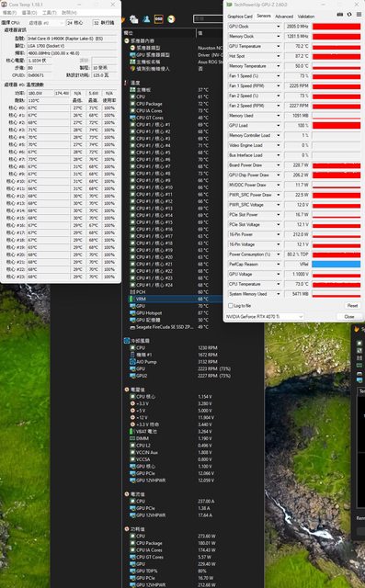
Task: Switch to the Graphics Card tab
Action: (240, 17)
